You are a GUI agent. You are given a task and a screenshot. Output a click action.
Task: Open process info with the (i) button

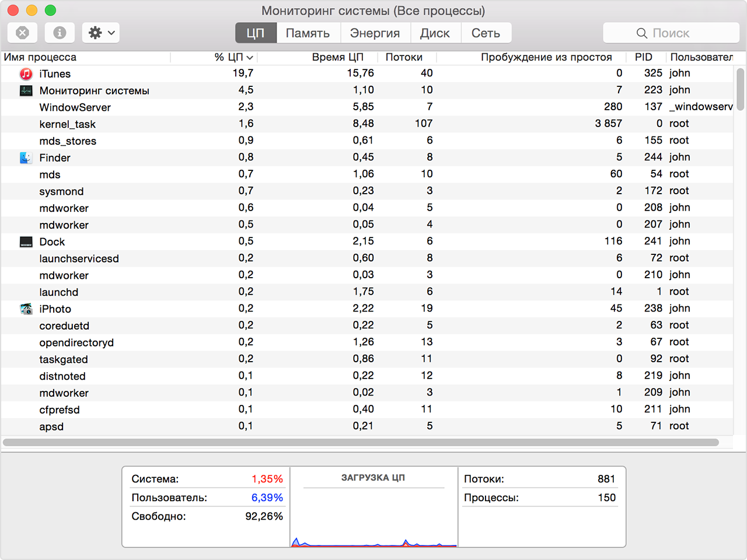coord(60,33)
